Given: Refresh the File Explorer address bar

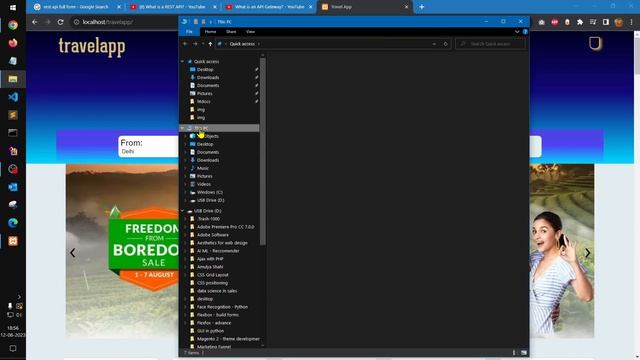Looking at the screenshot, I should coord(445,44).
